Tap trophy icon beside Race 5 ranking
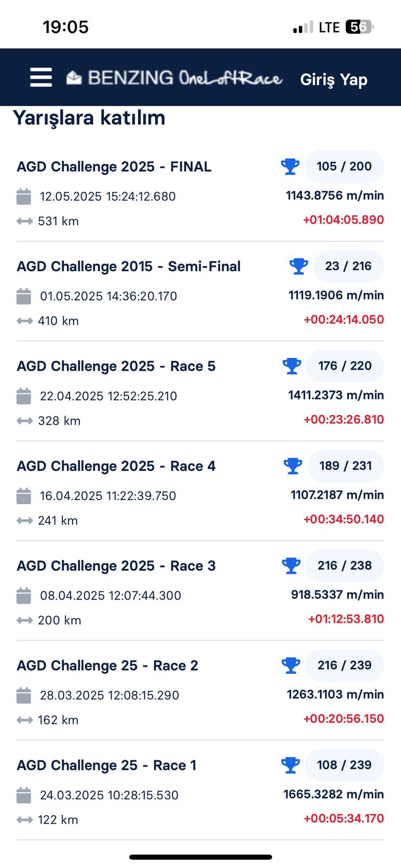Image resolution: width=401 pixels, height=868 pixels. [292, 366]
